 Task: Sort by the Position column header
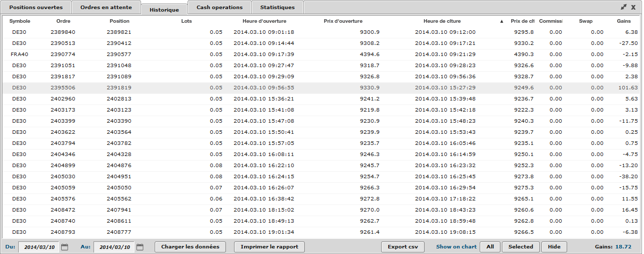point(119,21)
